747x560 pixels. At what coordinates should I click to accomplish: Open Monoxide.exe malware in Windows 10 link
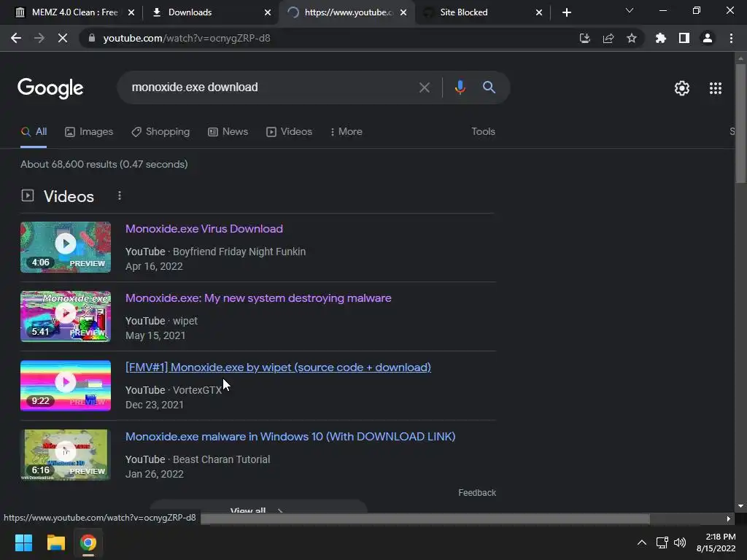coord(290,437)
